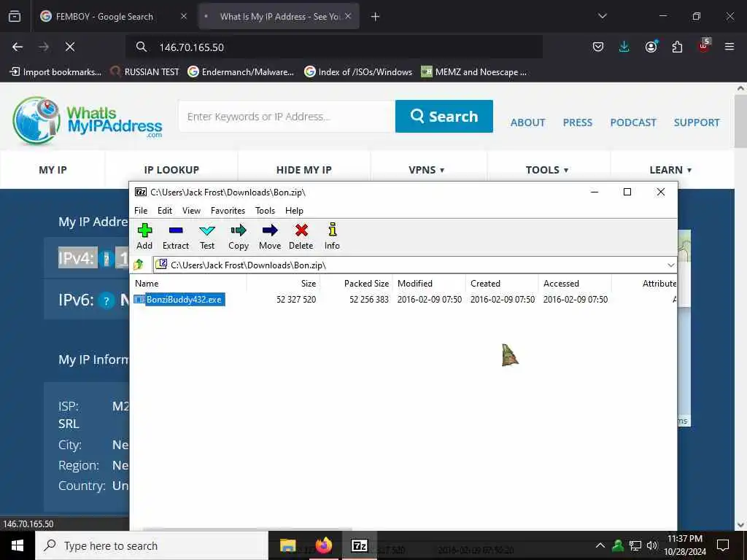The height and width of the screenshot is (560, 747).
Task: Open the ABOUT link
Action: pos(527,122)
